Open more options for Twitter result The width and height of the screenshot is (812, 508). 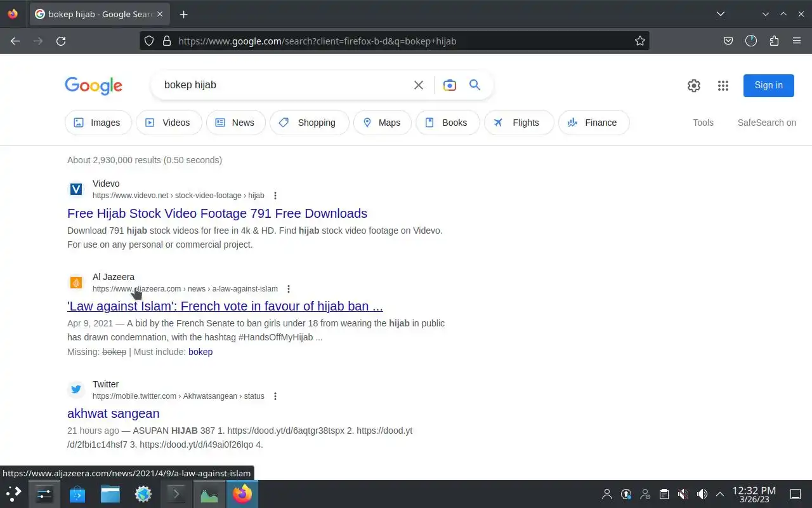[275, 396]
